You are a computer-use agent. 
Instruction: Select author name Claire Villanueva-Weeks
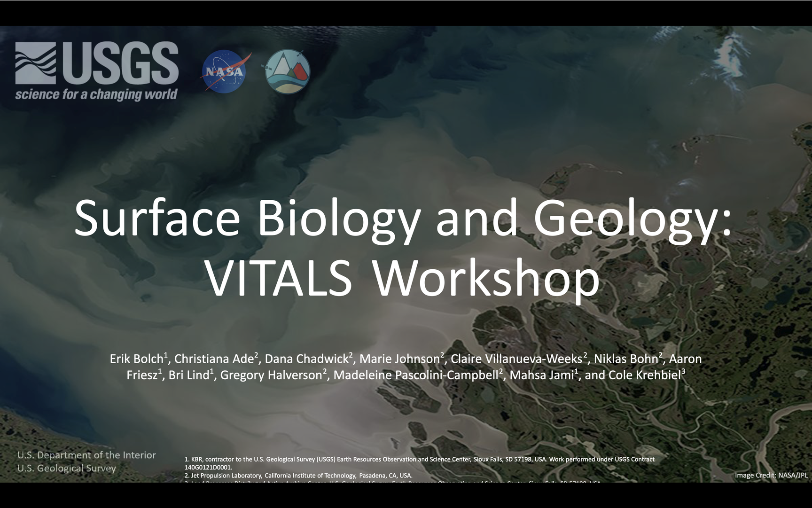pos(516,359)
